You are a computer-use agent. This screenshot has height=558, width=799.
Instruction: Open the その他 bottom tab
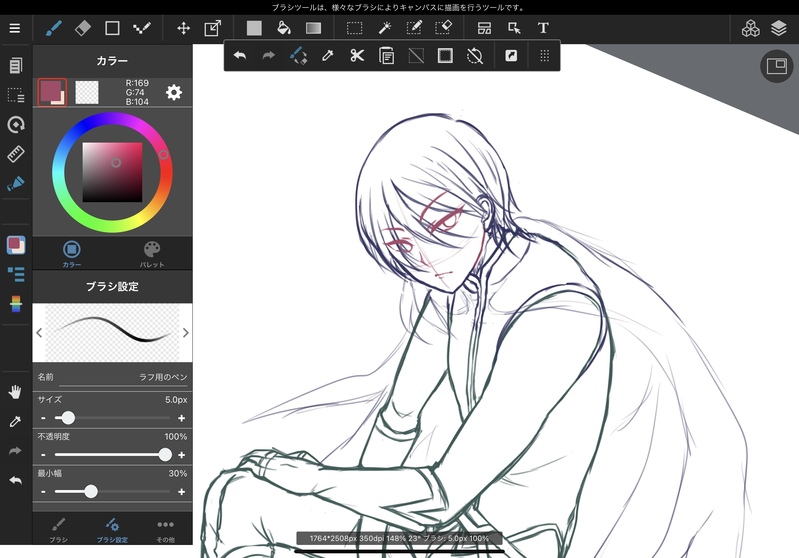click(x=165, y=529)
